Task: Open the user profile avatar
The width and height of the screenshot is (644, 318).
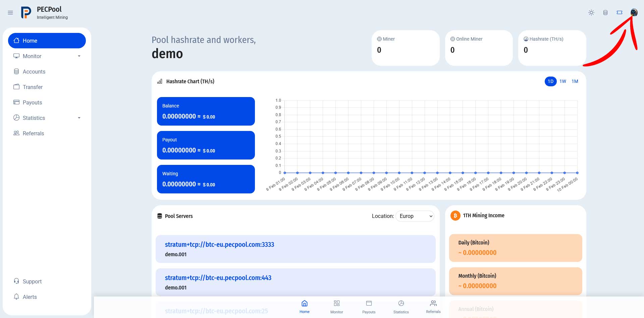Action: click(634, 12)
